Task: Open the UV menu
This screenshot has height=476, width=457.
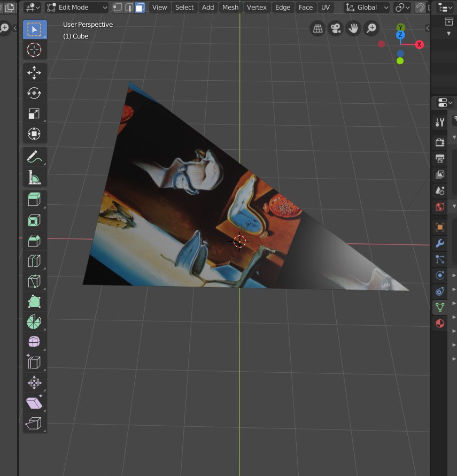Action: (x=326, y=7)
